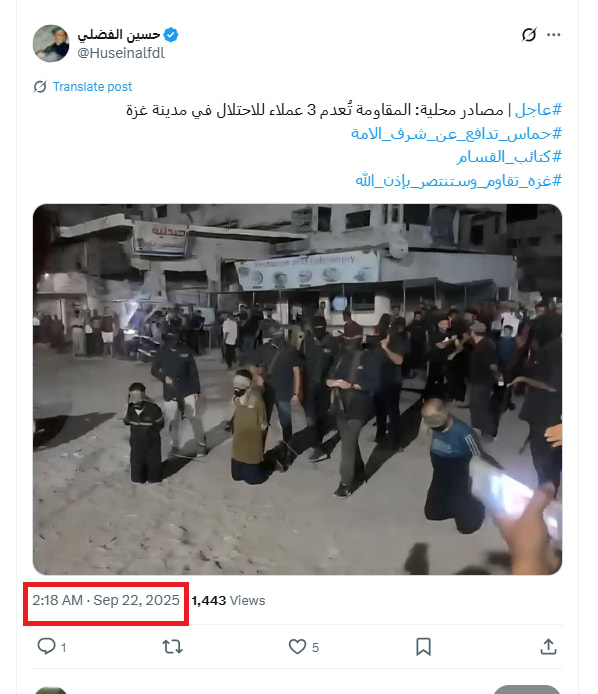The image size is (598, 694).
Task: Click the Grok icon near more options
Action: (529, 35)
